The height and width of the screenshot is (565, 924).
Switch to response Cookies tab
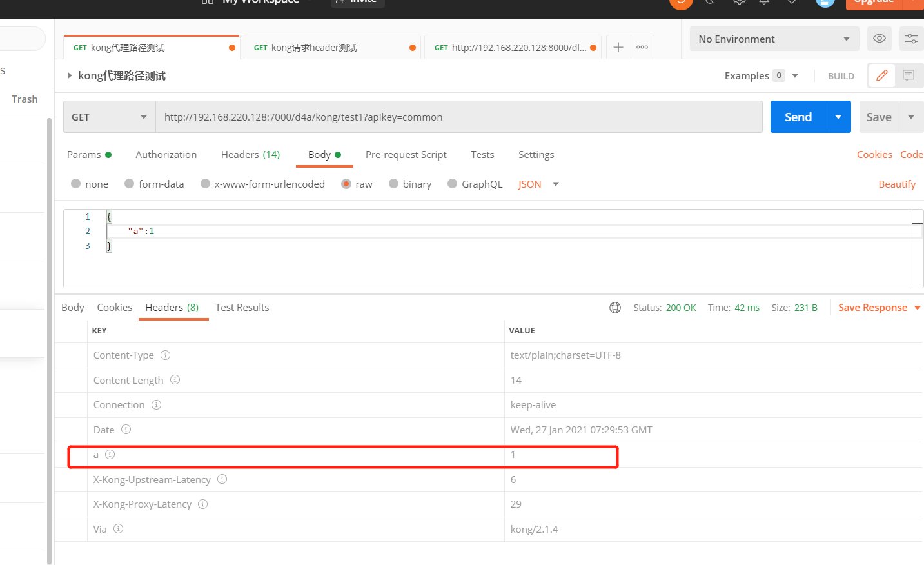pos(115,307)
